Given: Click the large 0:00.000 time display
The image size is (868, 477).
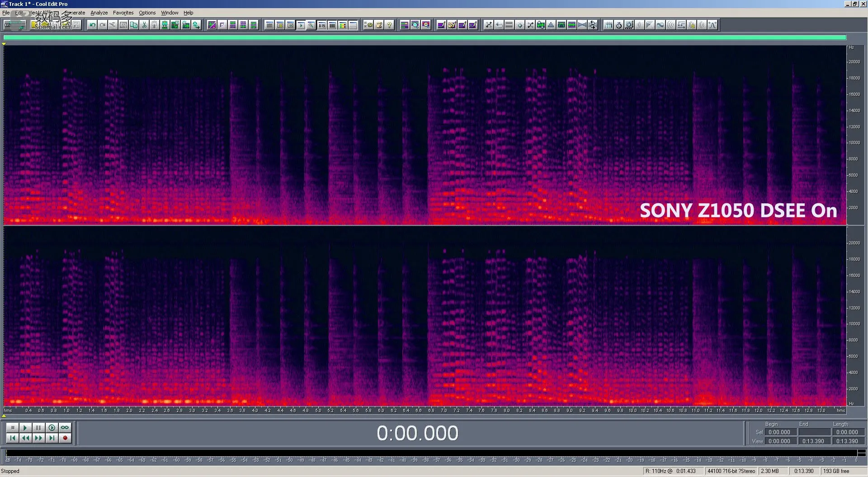Looking at the screenshot, I should point(417,433).
